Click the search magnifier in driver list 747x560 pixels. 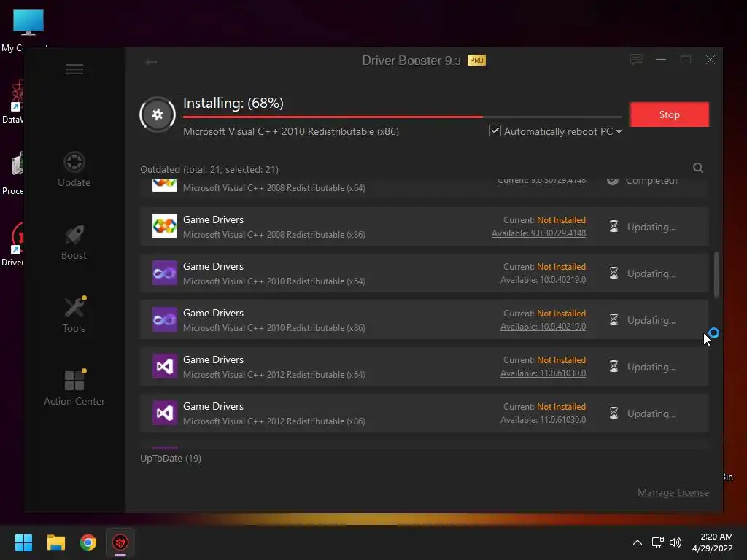pyautogui.click(x=698, y=168)
